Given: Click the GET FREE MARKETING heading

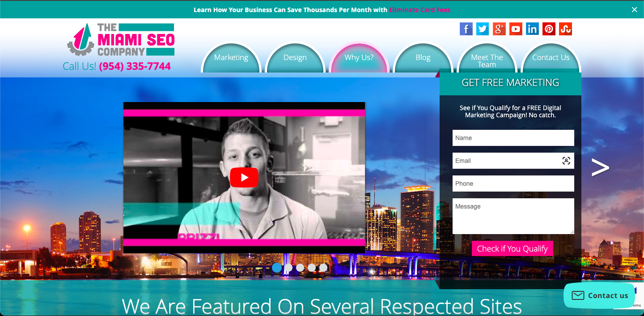Looking at the screenshot, I should click(x=510, y=82).
